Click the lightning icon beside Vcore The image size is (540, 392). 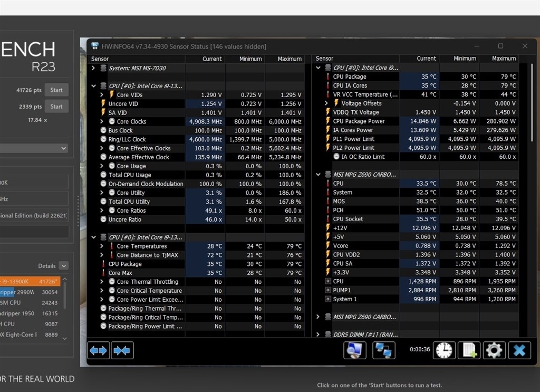[x=328, y=246]
